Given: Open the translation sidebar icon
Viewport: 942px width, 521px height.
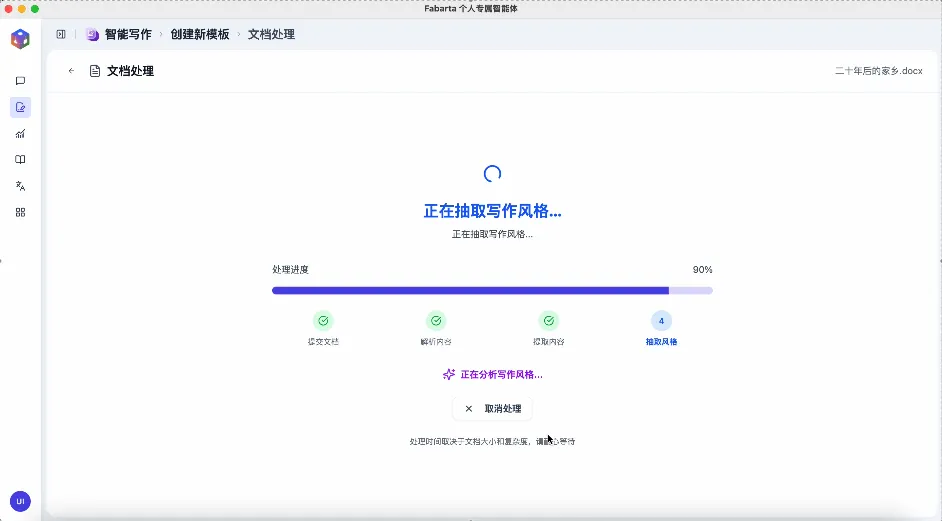Looking at the screenshot, I should point(20,186).
